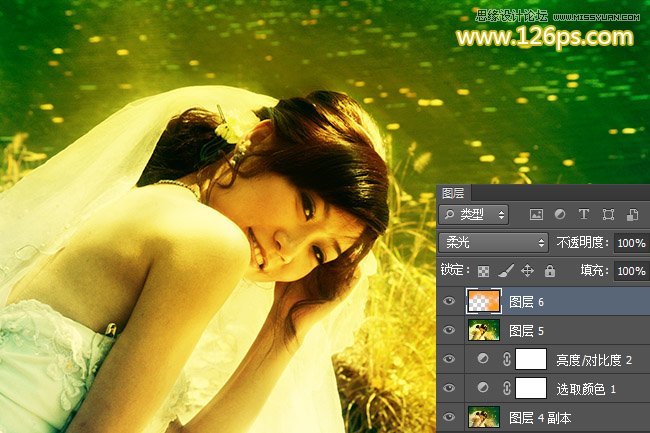The height and width of the screenshot is (433, 650).
Task: Open the 柔光 blend mode dropdown
Action: tap(493, 243)
